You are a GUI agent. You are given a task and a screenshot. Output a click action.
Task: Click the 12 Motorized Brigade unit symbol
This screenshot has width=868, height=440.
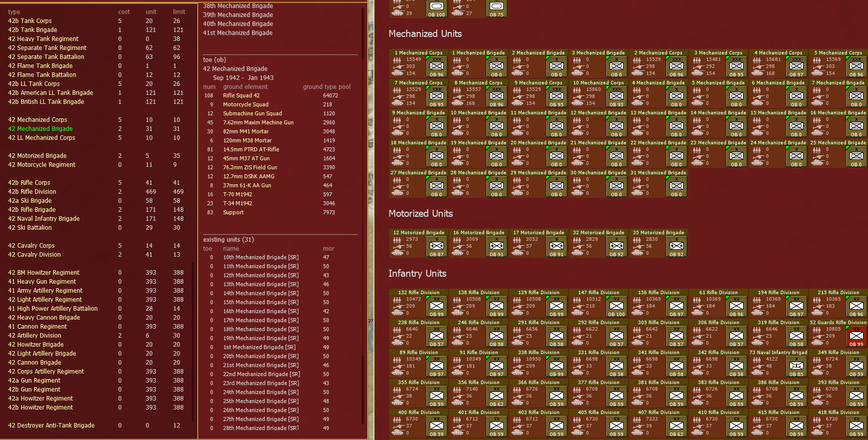click(437, 246)
